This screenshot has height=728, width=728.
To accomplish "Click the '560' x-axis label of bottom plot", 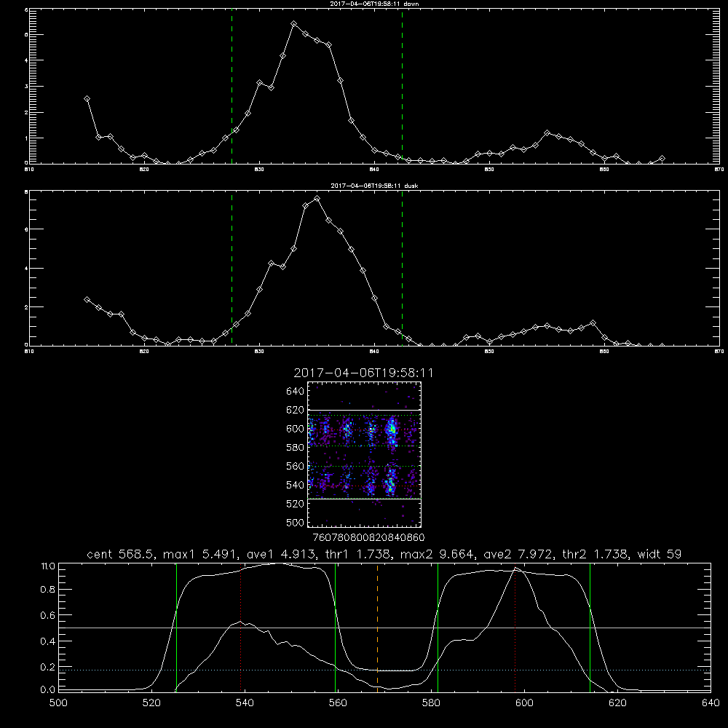I will 338,703.
